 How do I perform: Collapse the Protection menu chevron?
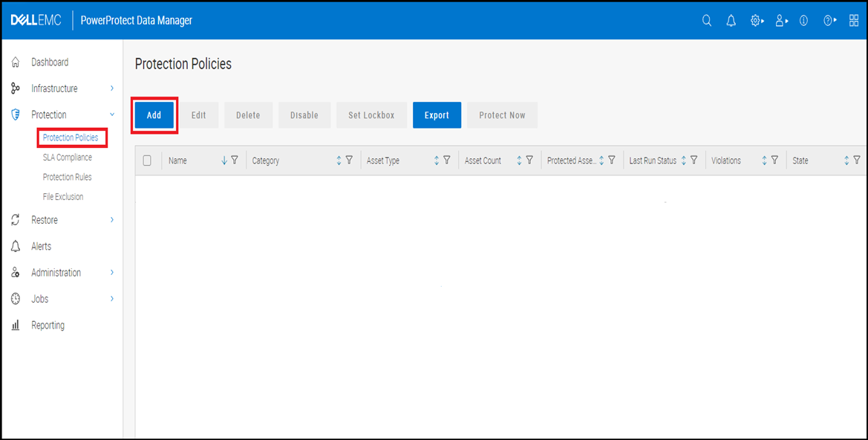pos(112,114)
